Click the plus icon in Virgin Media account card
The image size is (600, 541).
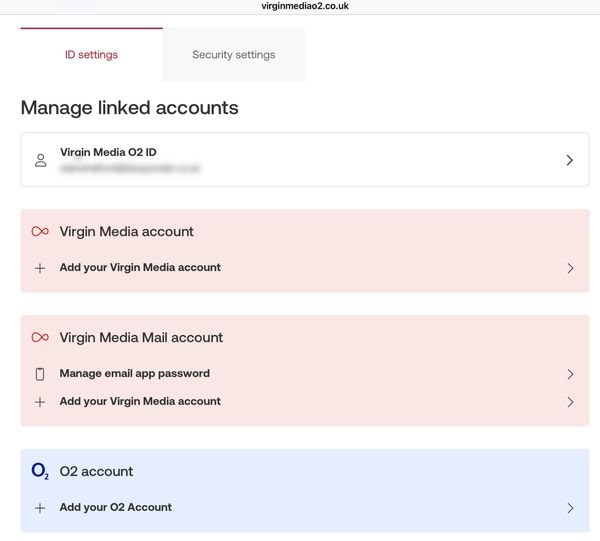[x=40, y=268]
